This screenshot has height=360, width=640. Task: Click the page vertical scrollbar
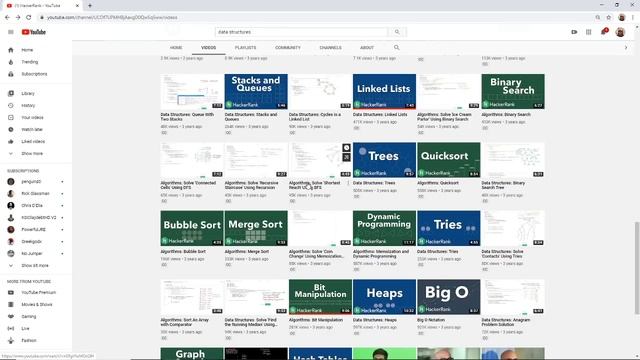click(x=637, y=268)
